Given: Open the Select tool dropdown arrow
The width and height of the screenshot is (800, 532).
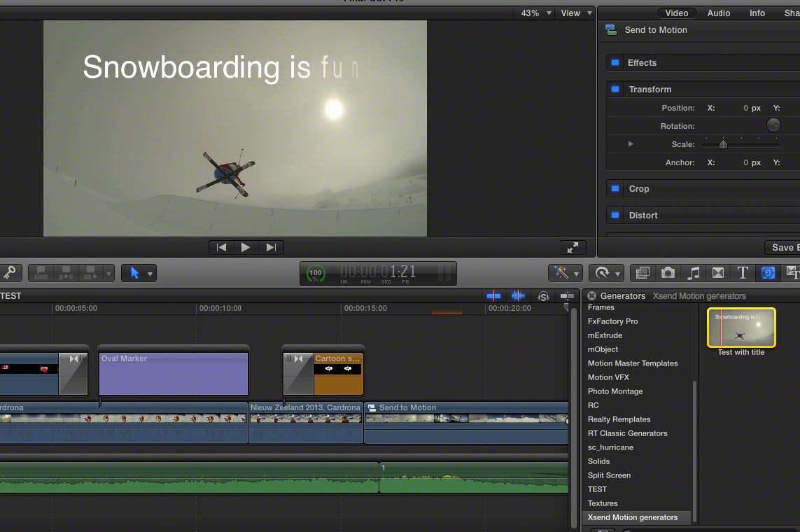Looking at the screenshot, I should (150, 274).
